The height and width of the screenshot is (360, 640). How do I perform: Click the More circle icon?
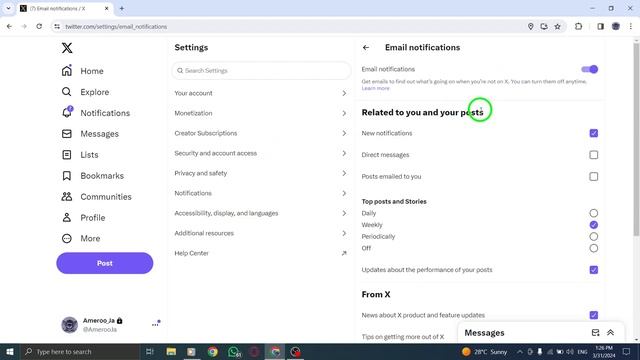(67, 238)
